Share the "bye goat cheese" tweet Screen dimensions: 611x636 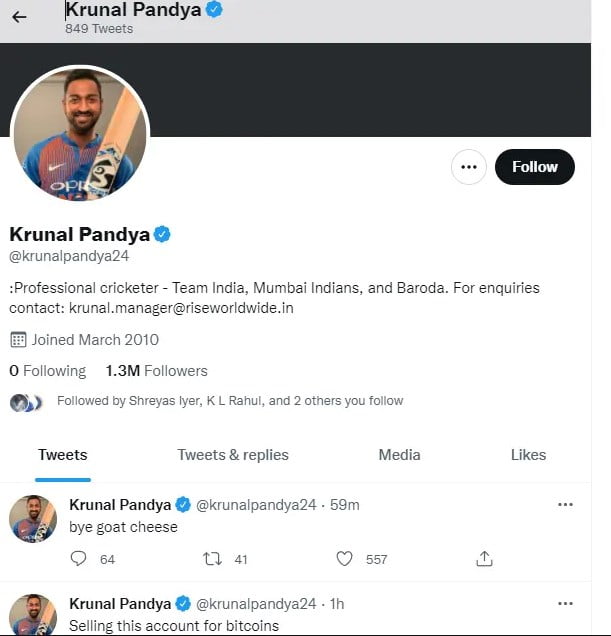[484, 559]
